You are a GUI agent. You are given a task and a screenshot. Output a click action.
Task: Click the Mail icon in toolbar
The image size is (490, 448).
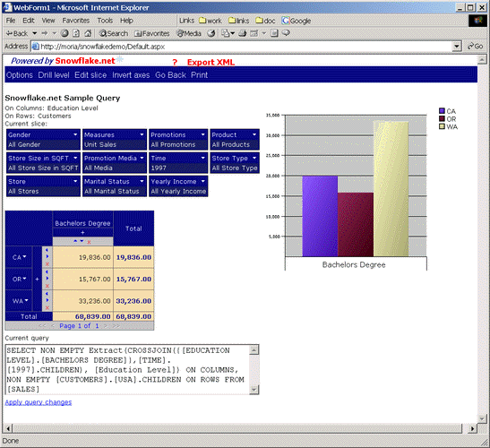pos(226,33)
